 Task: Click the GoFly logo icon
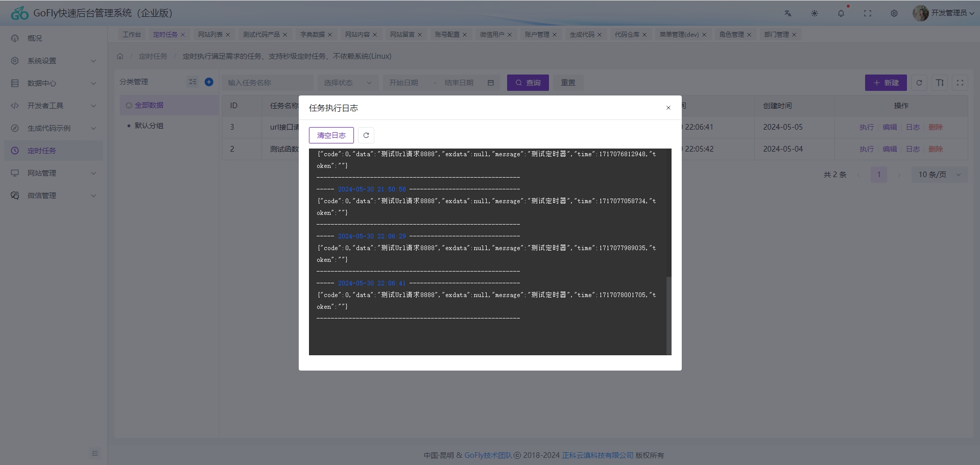click(19, 13)
